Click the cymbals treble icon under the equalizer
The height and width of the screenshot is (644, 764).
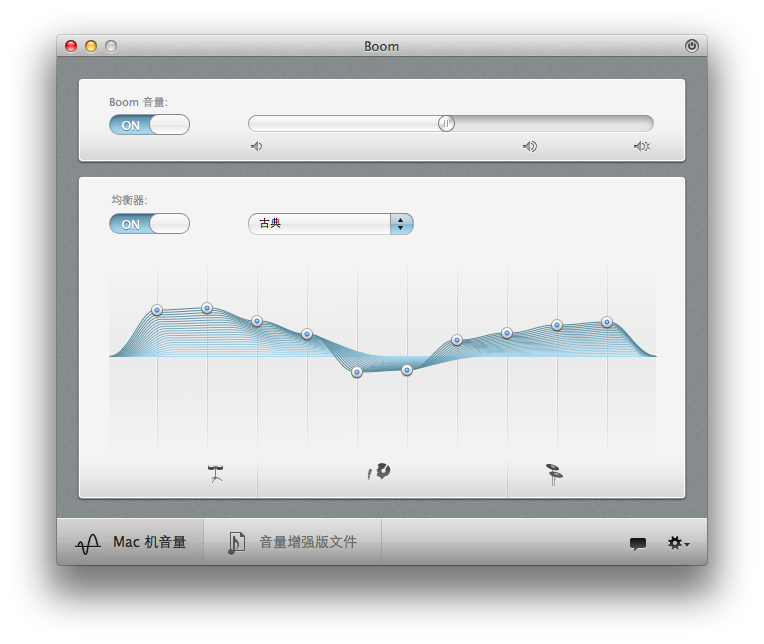[554, 474]
